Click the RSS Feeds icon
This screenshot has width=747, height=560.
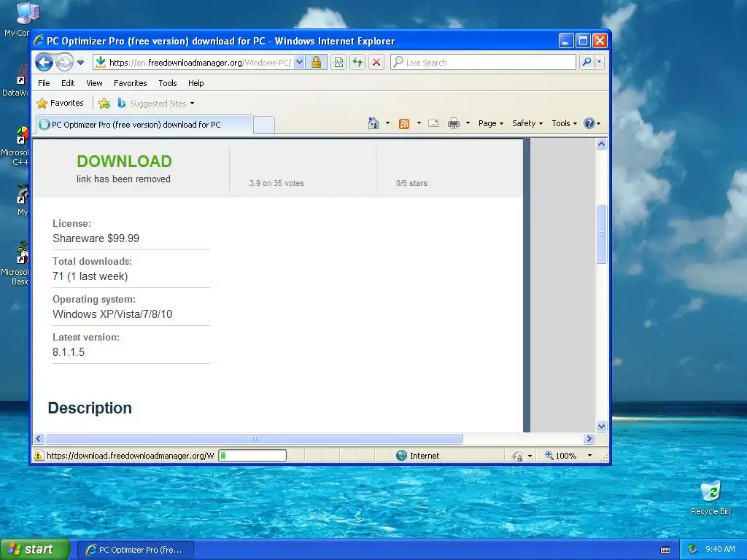404,124
